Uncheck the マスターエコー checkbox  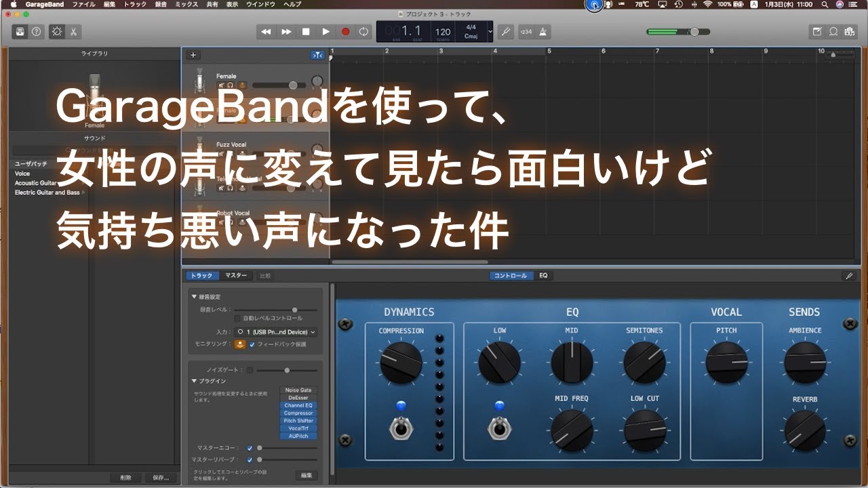250,448
